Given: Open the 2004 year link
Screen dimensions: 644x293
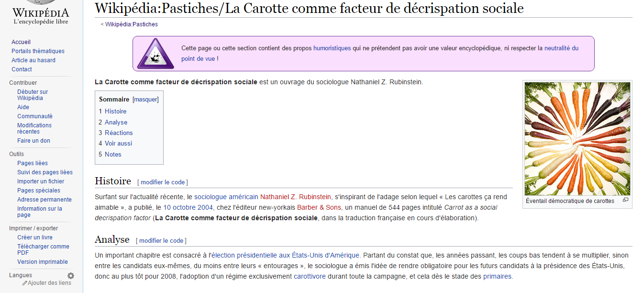Looking at the screenshot, I should pos(205,207).
